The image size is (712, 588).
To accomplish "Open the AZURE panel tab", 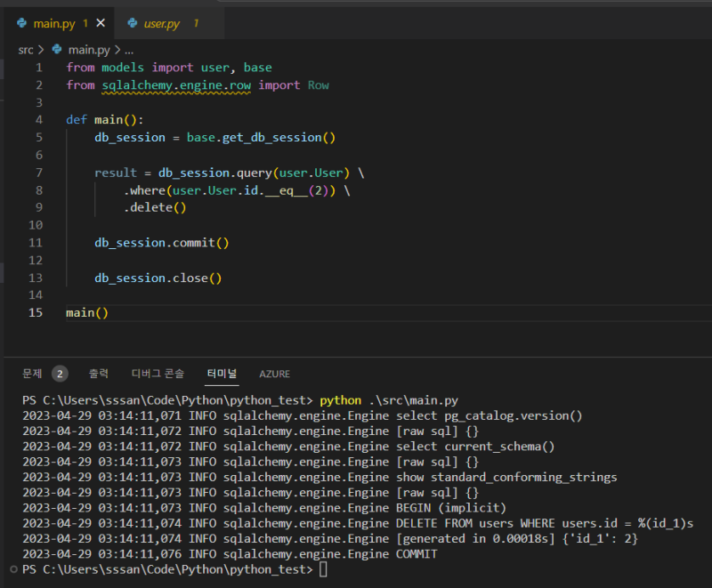I will [x=274, y=374].
